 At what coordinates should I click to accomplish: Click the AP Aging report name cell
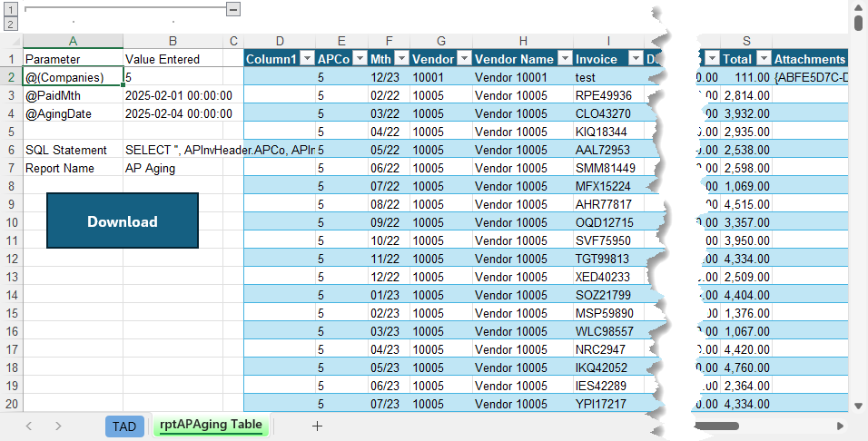pos(173,168)
